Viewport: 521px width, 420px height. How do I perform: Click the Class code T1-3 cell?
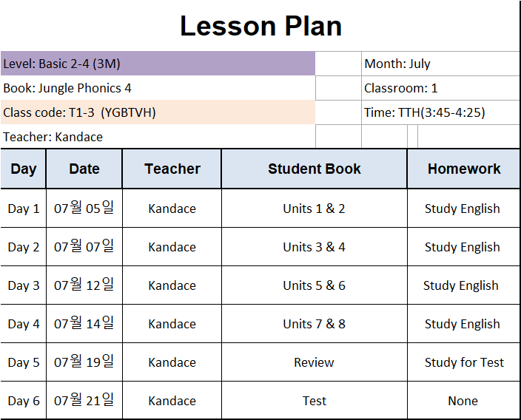click(158, 112)
